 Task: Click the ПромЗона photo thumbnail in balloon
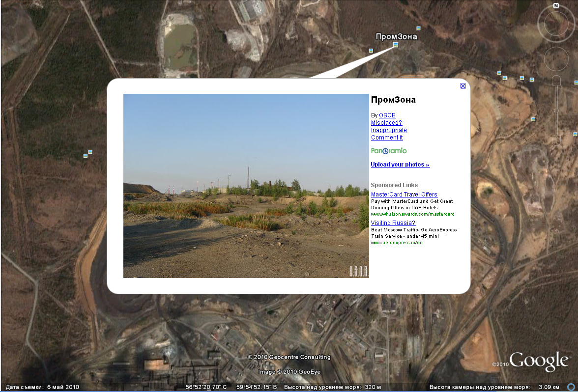[x=246, y=186]
